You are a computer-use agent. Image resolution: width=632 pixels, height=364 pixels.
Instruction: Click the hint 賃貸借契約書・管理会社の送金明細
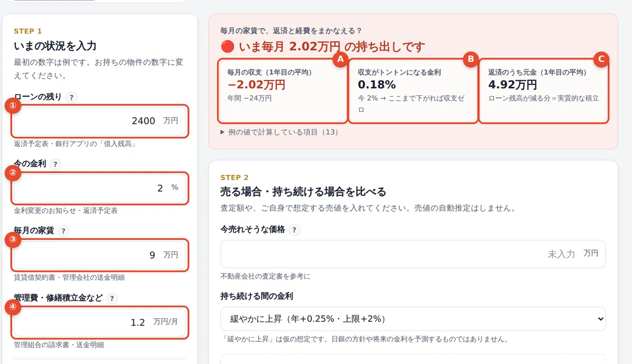pos(69,277)
